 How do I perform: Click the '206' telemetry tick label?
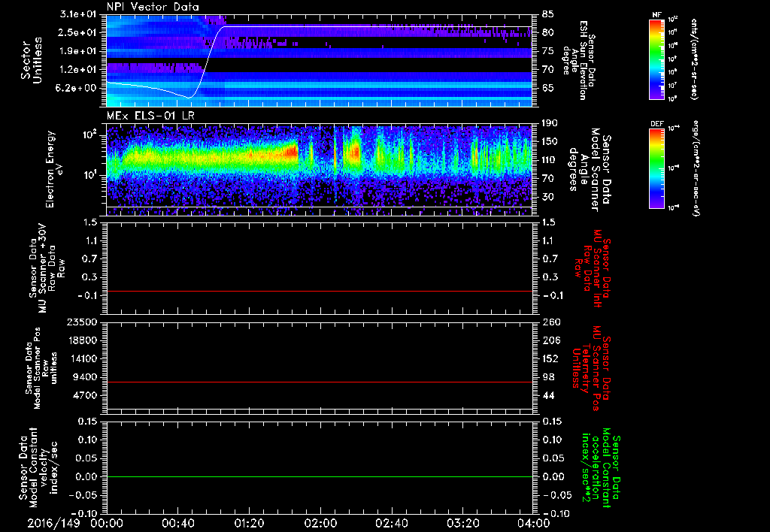click(x=550, y=340)
